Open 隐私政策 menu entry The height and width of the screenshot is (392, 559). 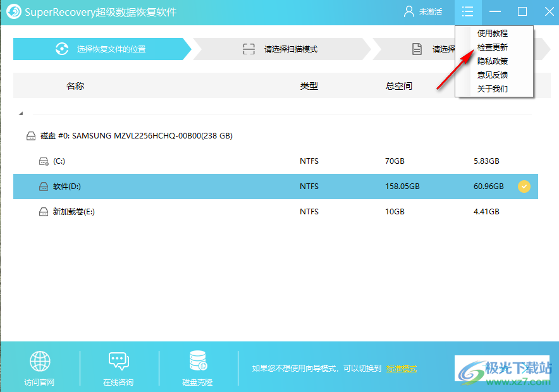coord(493,61)
